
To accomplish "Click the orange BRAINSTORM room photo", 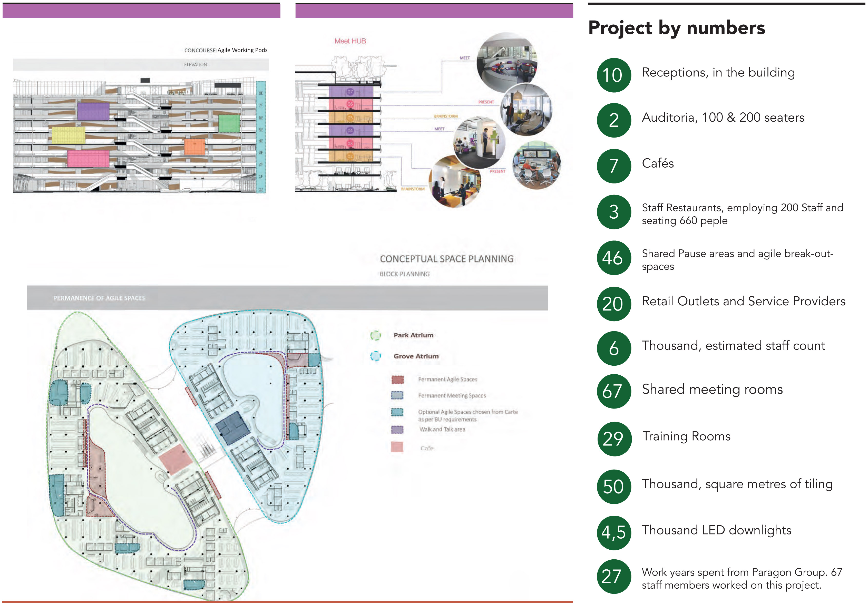I will (x=455, y=181).
